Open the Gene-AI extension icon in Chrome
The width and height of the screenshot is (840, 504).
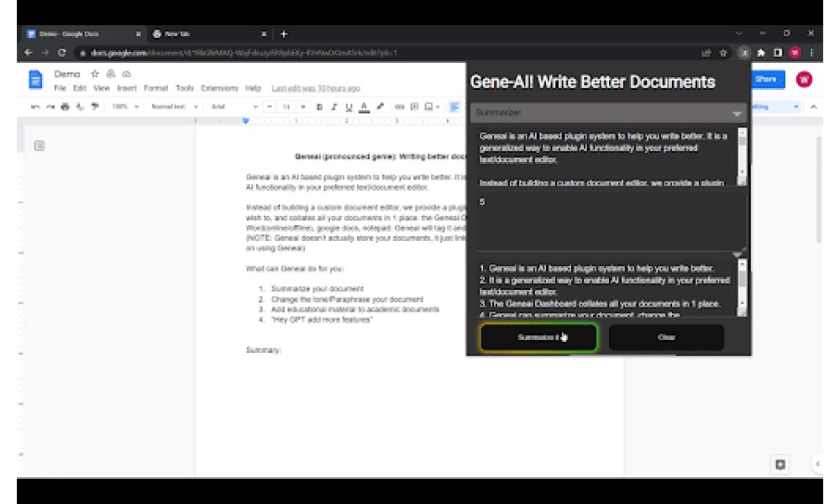(x=743, y=52)
